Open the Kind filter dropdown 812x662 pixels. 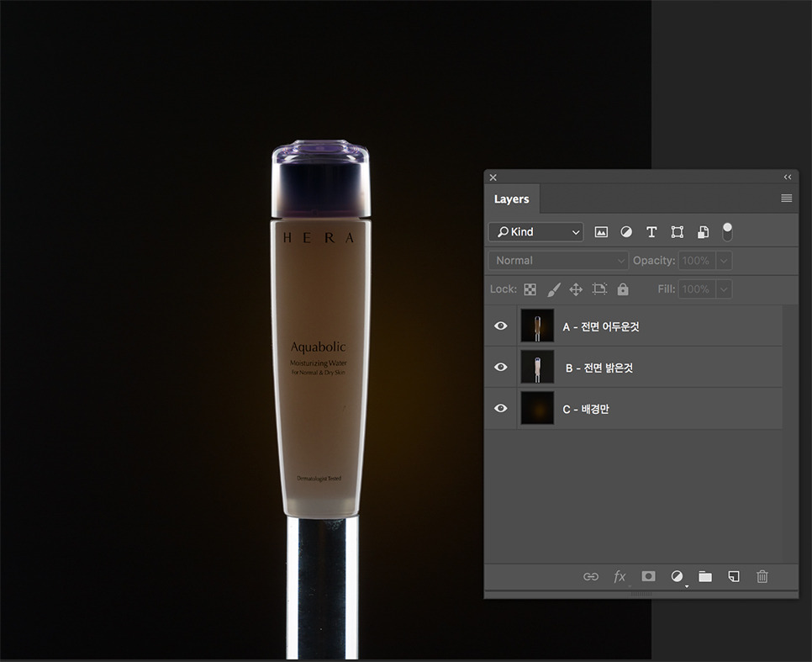tap(536, 231)
